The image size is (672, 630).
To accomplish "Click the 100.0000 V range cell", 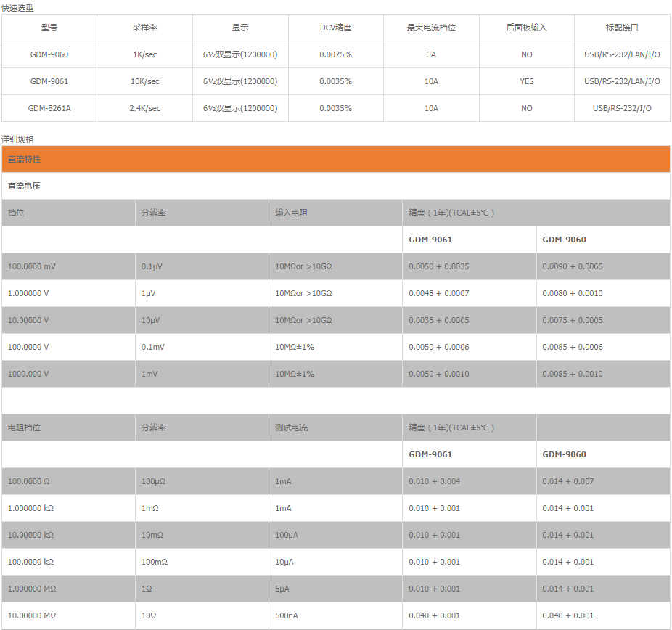I will [x=68, y=347].
